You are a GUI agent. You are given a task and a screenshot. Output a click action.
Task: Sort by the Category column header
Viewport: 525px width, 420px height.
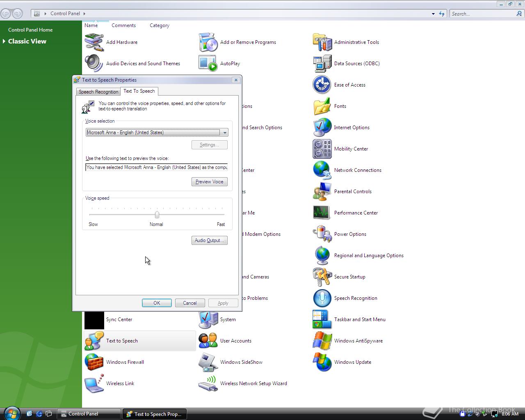pyautogui.click(x=160, y=25)
